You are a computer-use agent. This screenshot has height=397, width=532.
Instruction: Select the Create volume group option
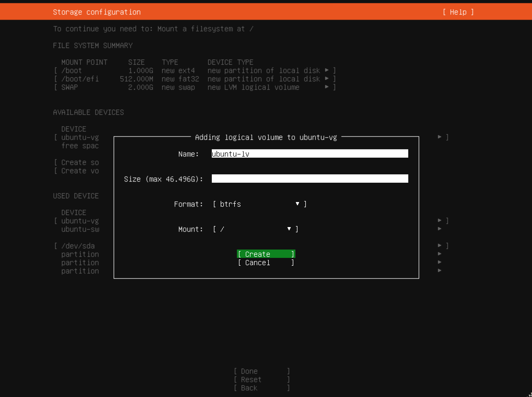click(76, 171)
